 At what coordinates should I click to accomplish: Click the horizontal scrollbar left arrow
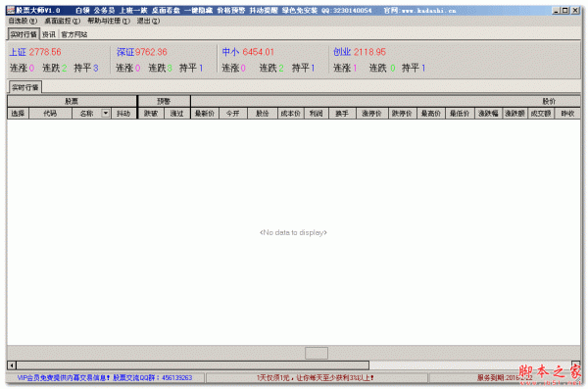(x=12, y=365)
